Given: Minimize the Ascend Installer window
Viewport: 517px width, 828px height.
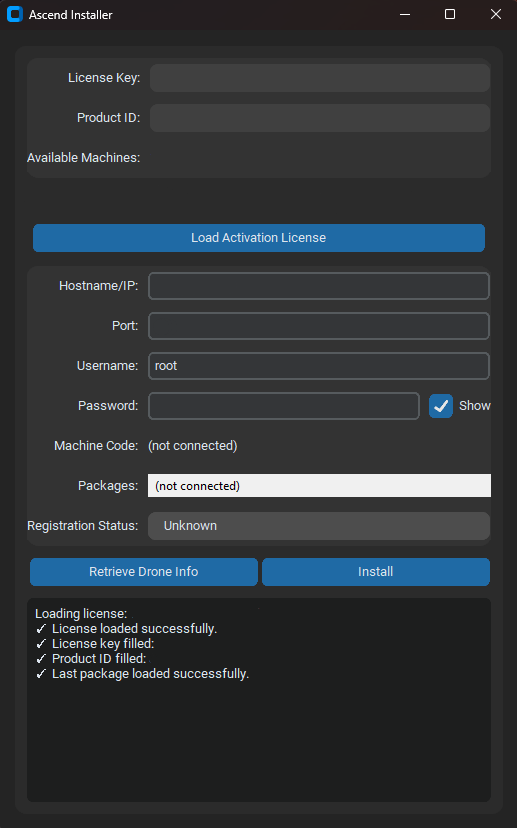Looking at the screenshot, I should (x=405, y=14).
